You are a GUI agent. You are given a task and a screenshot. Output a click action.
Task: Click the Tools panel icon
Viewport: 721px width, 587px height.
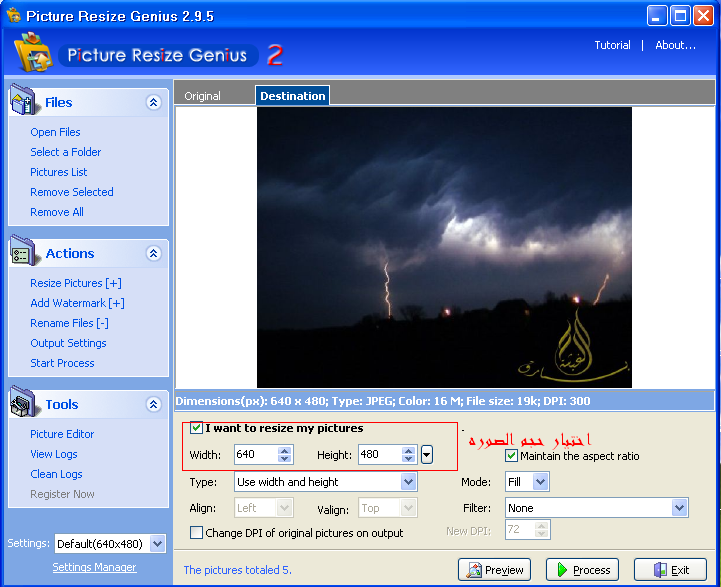24,404
